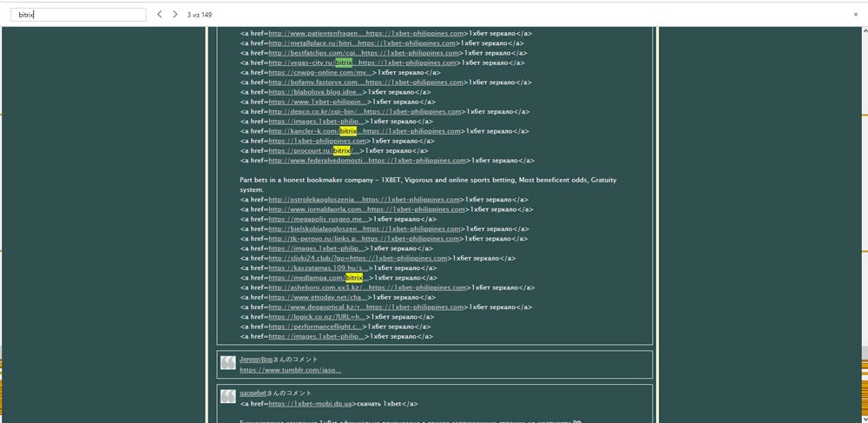Open the tk-perovo.ru/links.p link
Screen dimensions: 868x423
[365, 239]
